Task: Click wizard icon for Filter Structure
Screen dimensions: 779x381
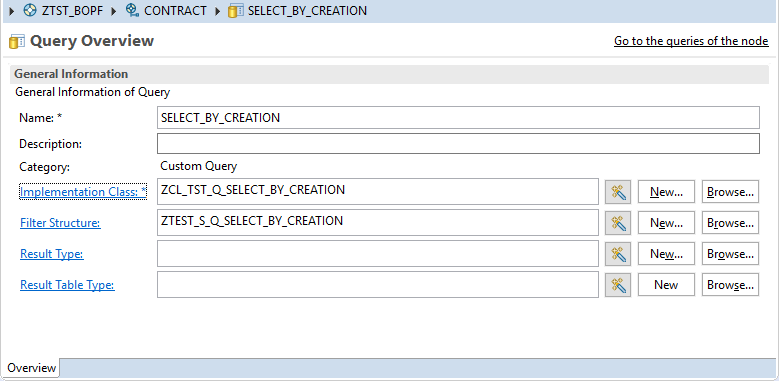Action: (618, 223)
